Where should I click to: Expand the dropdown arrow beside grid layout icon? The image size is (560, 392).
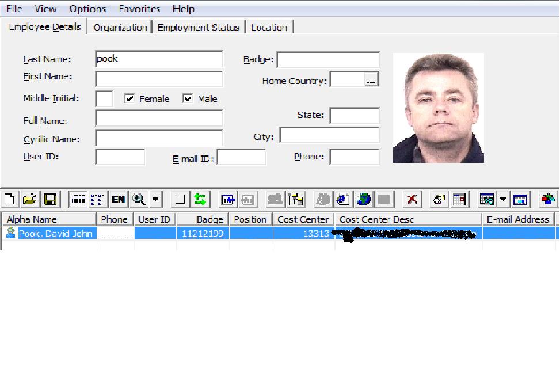(503, 200)
